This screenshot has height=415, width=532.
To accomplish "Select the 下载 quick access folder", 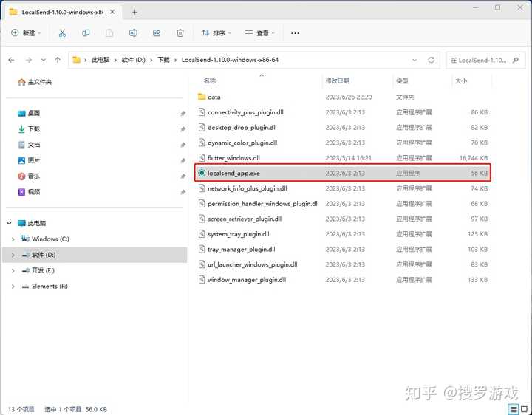I will (34, 129).
